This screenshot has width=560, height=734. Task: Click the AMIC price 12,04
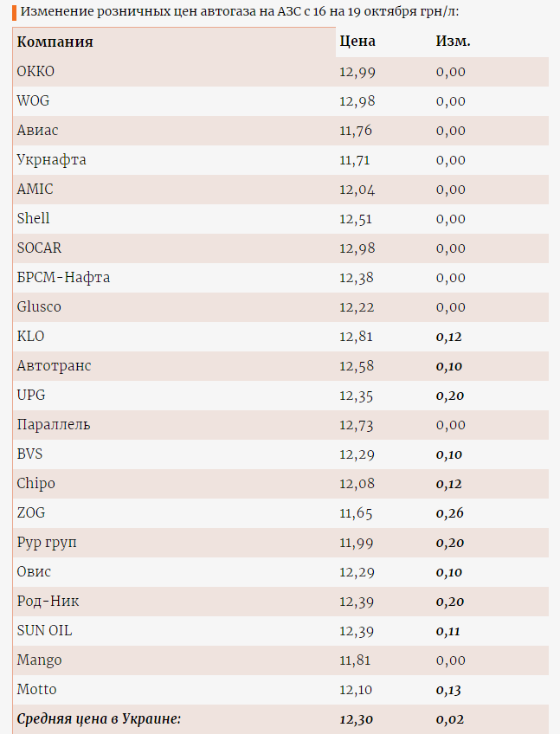pyautogui.click(x=357, y=190)
